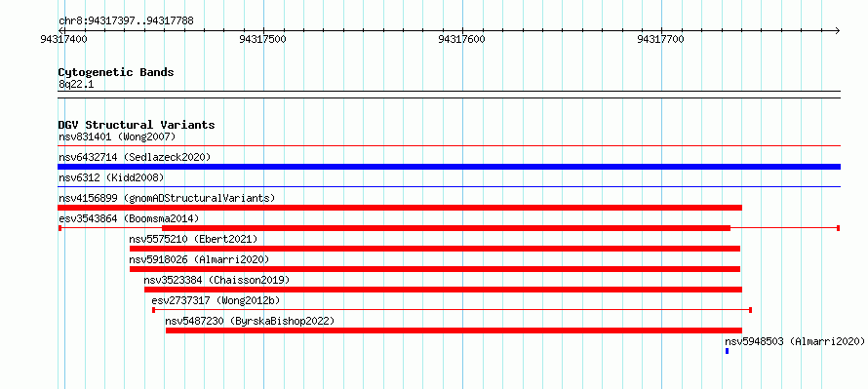
Task: Click the thin red nsv831401 Wong2007 line
Action: pos(449,145)
